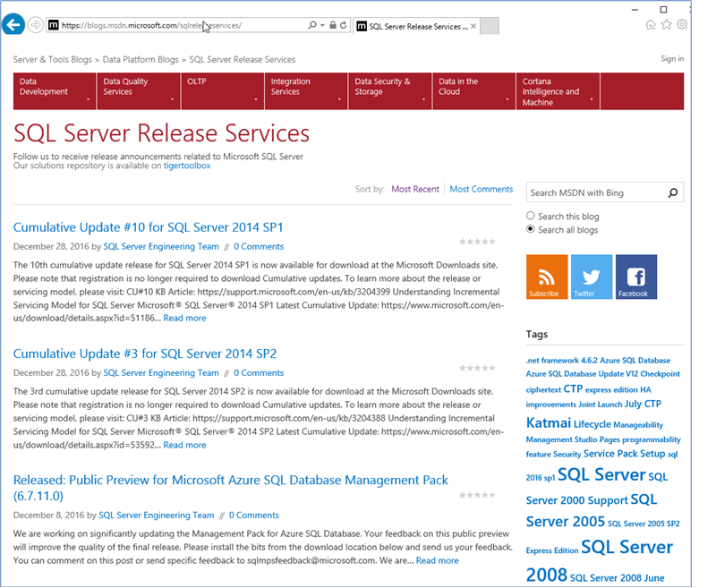The width and height of the screenshot is (716, 588).
Task: Click the Subscribe RSS icon
Action: (x=547, y=277)
